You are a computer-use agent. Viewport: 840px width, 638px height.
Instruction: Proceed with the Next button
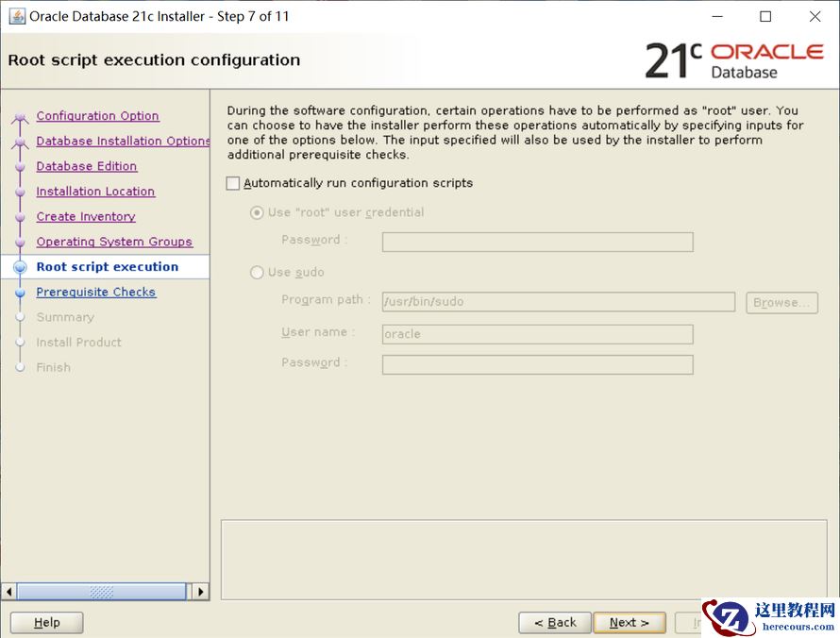pyautogui.click(x=630, y=623)
